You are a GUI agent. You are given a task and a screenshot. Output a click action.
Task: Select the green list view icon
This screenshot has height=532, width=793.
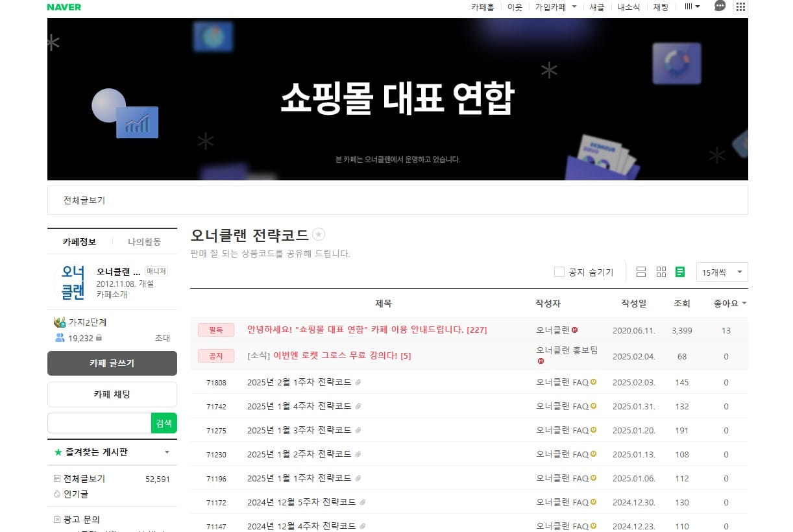680,272
